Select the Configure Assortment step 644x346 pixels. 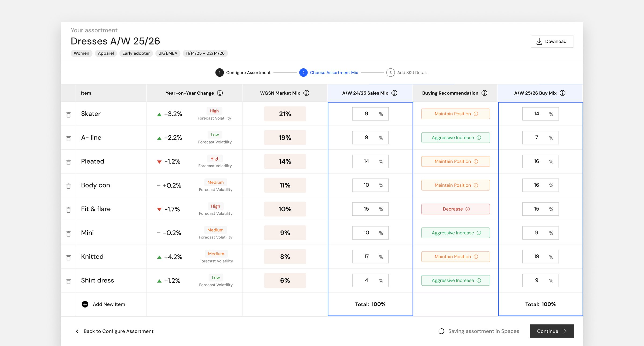point(243,72)
